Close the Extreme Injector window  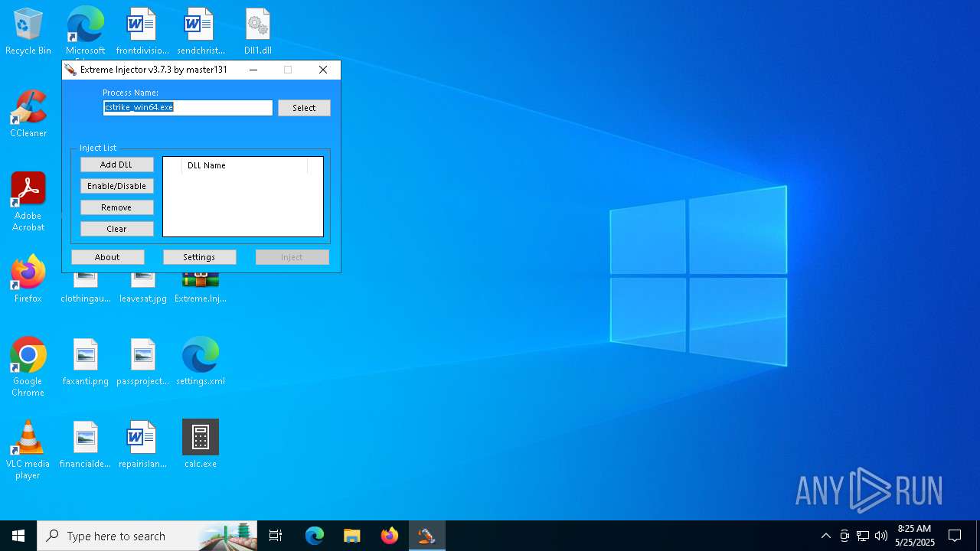tap(323, 70)
